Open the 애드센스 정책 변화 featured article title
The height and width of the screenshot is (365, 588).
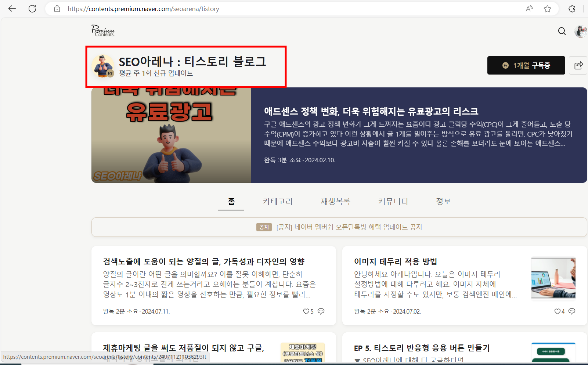371,111
